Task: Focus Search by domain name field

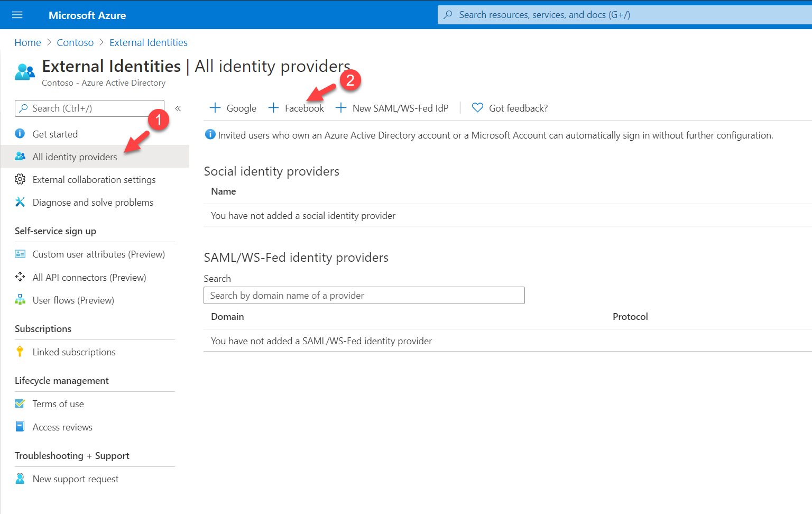Action: (364, 296)
